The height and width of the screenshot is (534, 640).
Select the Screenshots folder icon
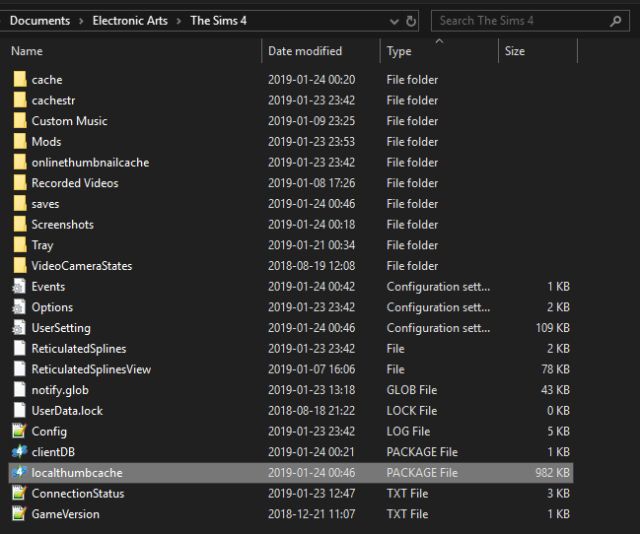(20, 224)
